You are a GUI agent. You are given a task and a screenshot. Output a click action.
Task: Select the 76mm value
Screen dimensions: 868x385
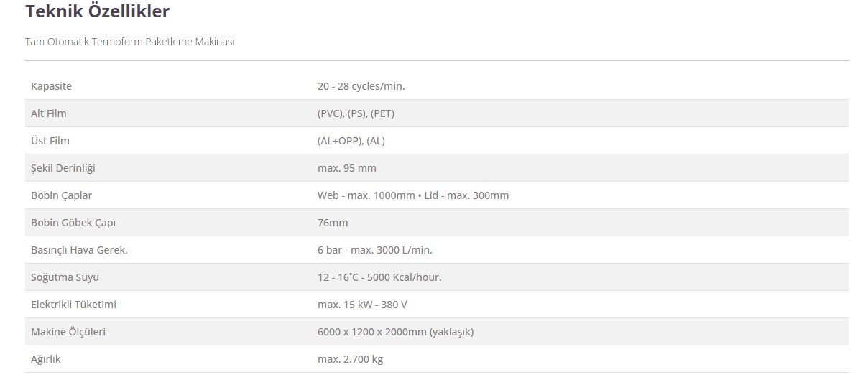pos(333,223)
